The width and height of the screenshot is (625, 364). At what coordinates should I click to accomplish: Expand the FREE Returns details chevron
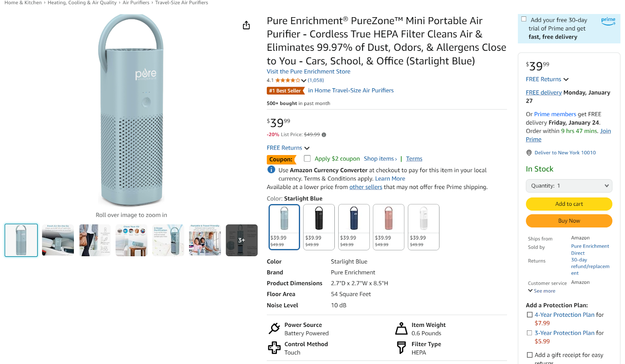pyautogui.click(x=307, y=148)
